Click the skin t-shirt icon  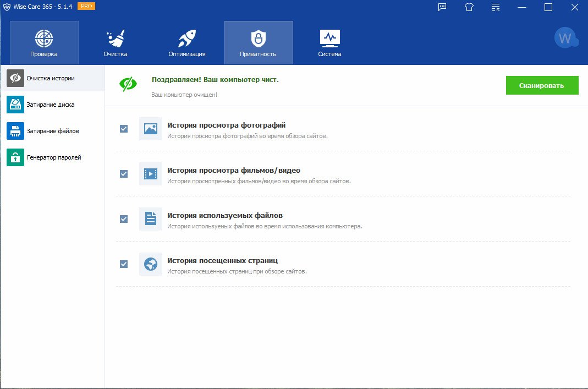point(469,7)
